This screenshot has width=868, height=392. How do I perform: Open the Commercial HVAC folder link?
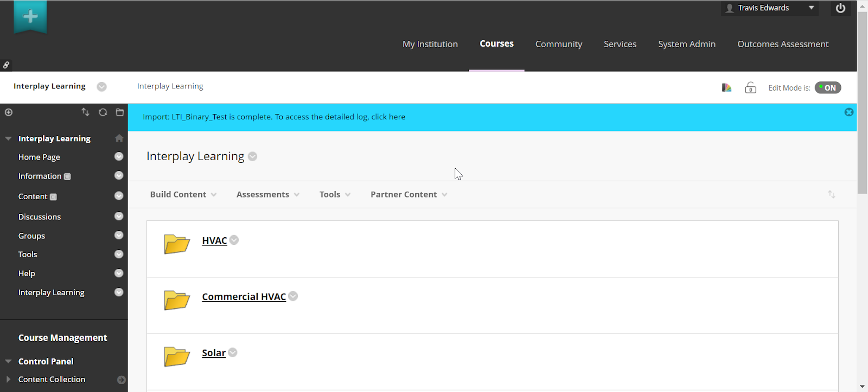(x=244, y=296)
